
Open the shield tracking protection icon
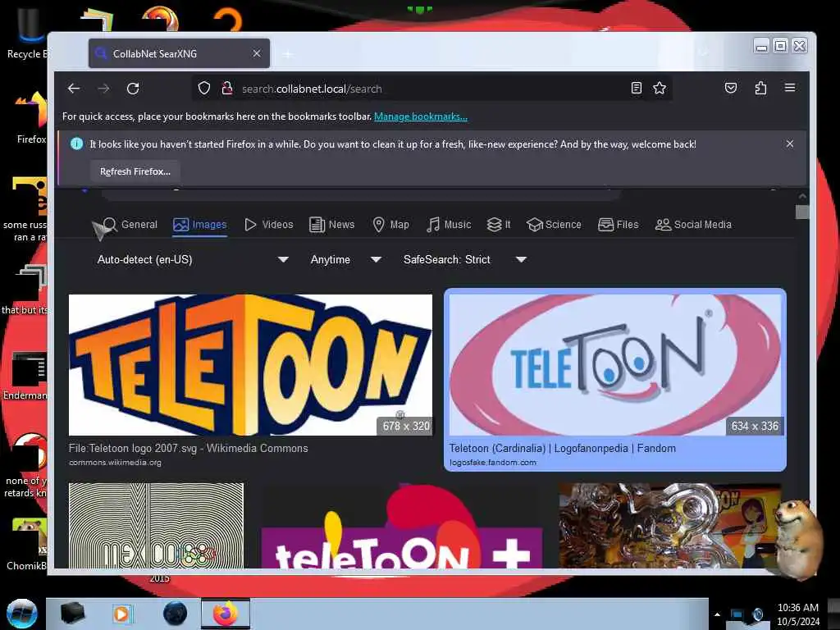coord(204,89)
